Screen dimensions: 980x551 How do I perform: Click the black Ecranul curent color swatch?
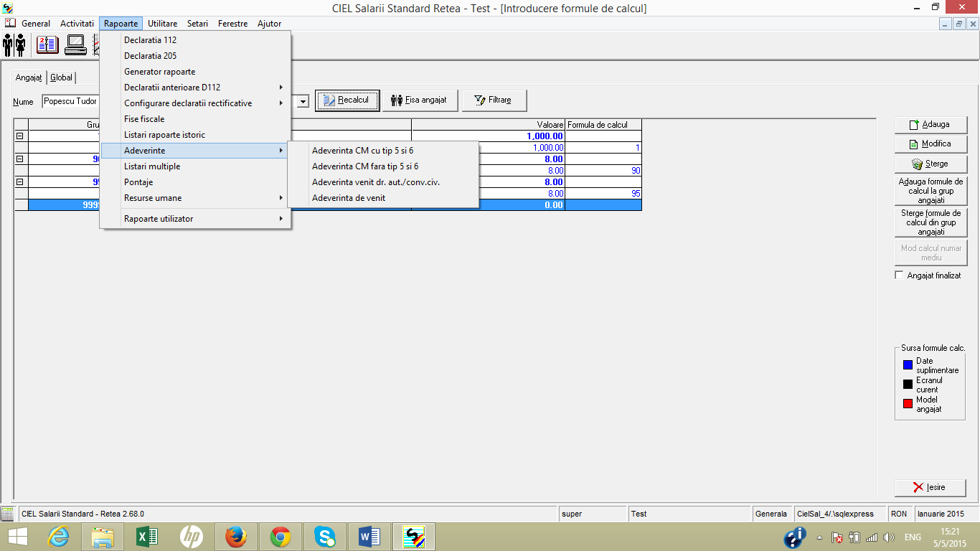point(908,385)
